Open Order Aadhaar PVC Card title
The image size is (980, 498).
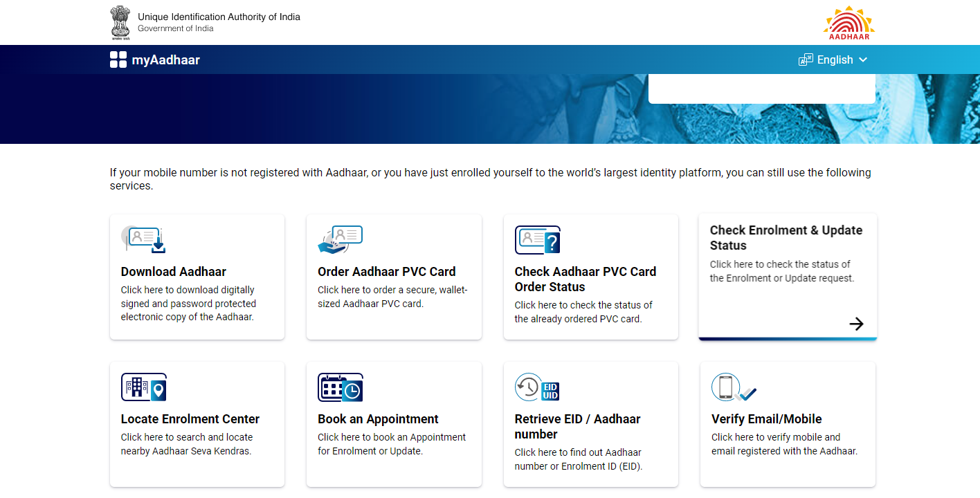pyautogui.click(x=387, y=272)
